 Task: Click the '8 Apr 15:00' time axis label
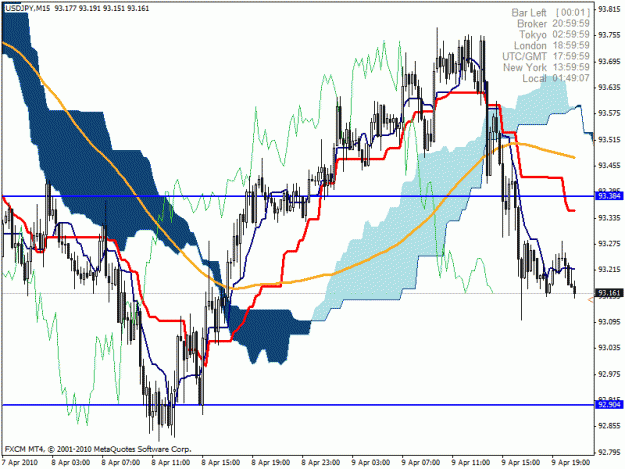pyautogui.click(x=220, y=462)
